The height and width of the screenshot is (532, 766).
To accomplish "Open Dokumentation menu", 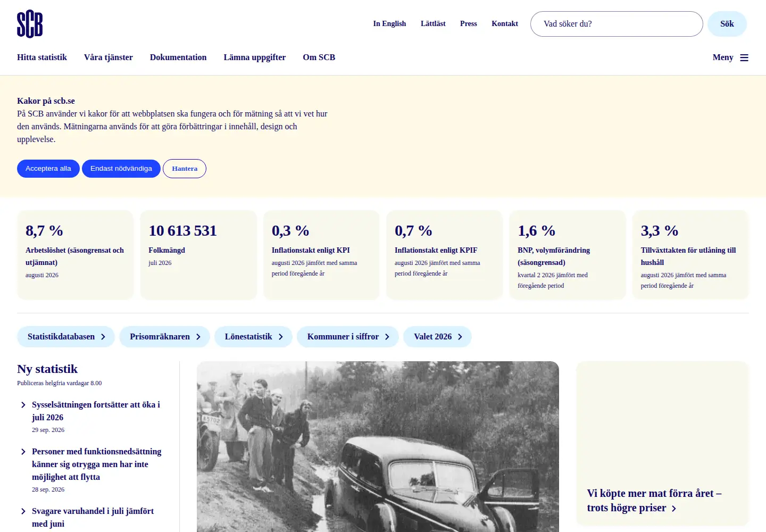I will click(178, 57).
